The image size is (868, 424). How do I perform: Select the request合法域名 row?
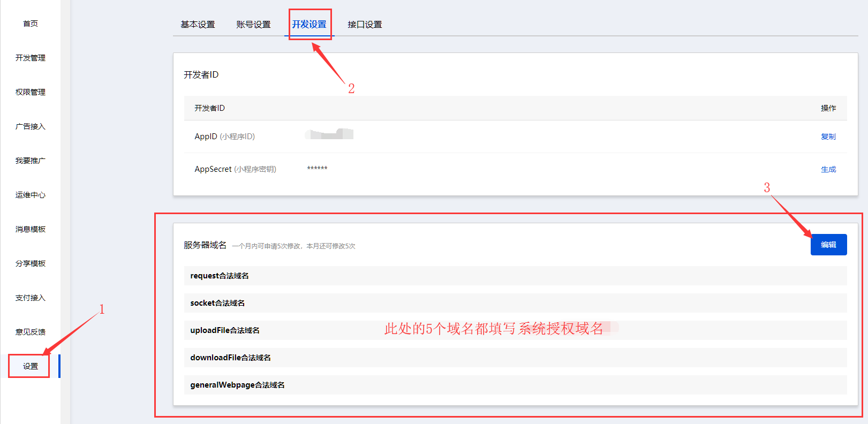pyautogui.click(x=515, y=276)
